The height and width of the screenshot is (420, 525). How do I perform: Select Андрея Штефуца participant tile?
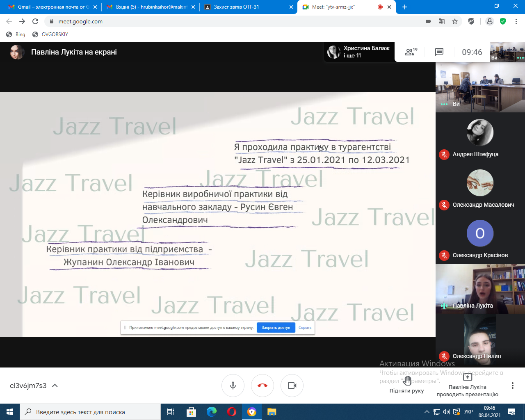tap(480, 137)
